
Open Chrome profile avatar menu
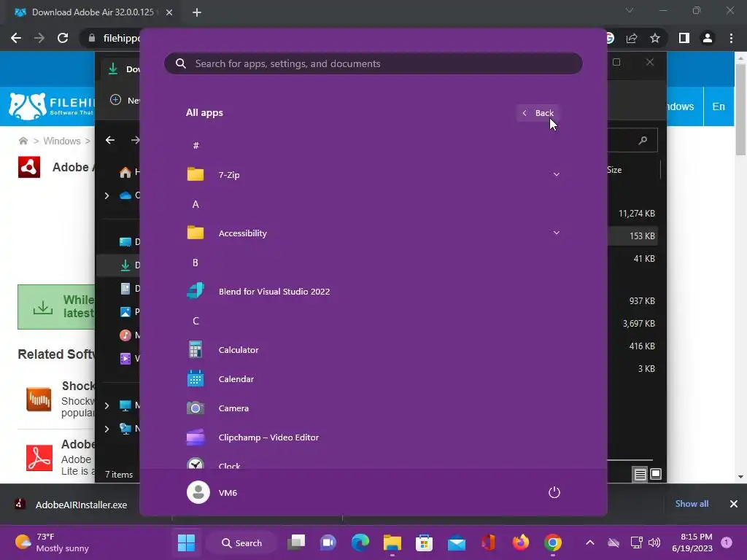708,38
